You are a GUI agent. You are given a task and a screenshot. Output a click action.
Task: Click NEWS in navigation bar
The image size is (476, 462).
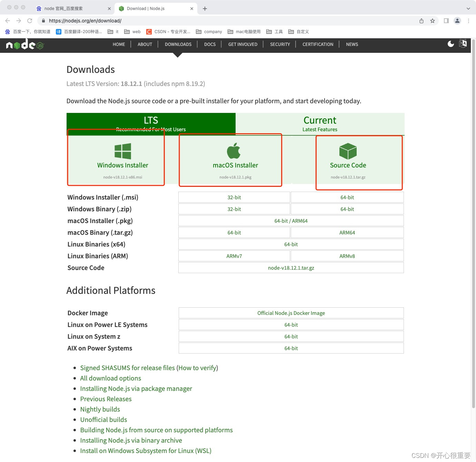(x=352, y=44)
